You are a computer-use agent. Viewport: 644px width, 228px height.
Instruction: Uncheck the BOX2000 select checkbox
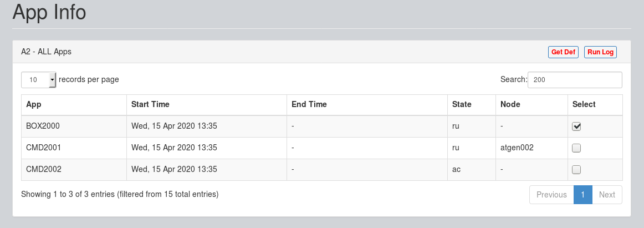[x=576, y=126]
